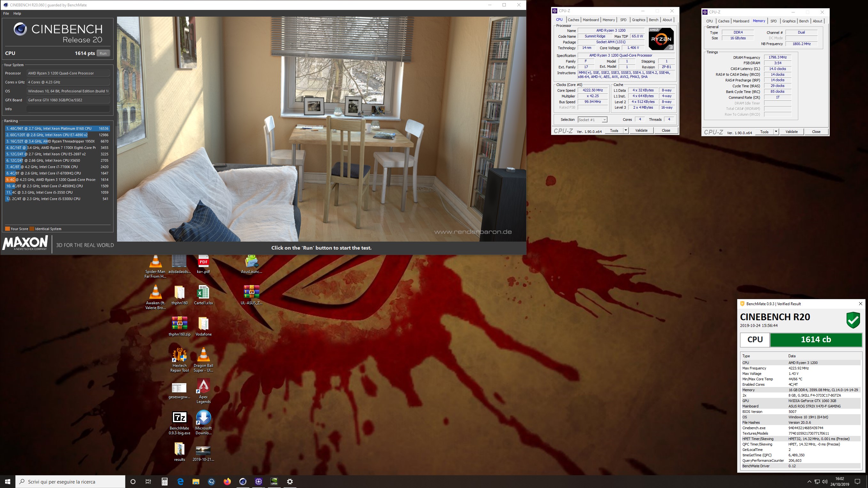Open Bench tab in left CPU-Z window
Viewport: 868px width, 488px height.
(x=654, y=20)
